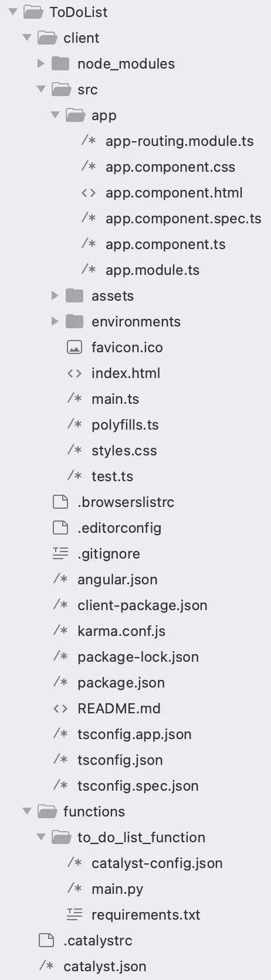The image size is (271, 980).
Task: Click the blank file icon beside .catalystrc
Action: pos(46,940)
